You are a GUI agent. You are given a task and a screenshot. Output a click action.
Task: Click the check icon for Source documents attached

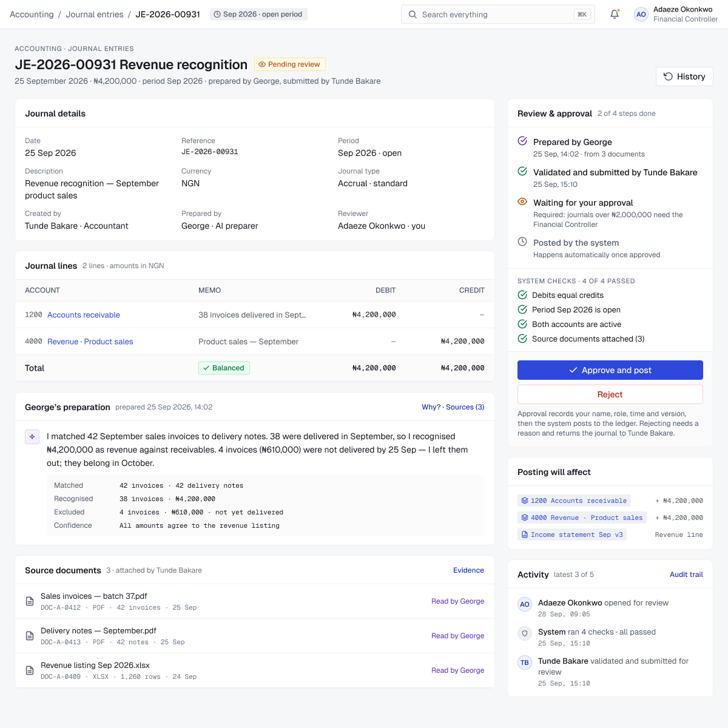[x=522, y=339]
